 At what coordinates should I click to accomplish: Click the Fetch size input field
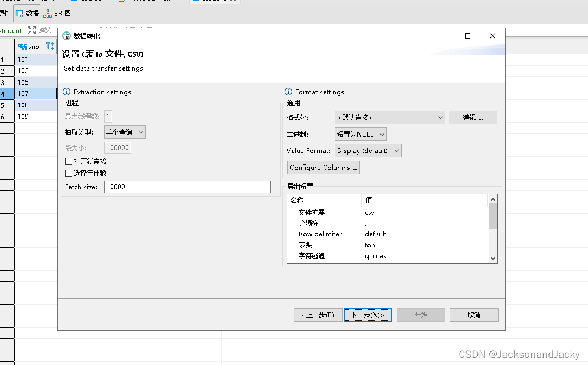click(187, 187)
